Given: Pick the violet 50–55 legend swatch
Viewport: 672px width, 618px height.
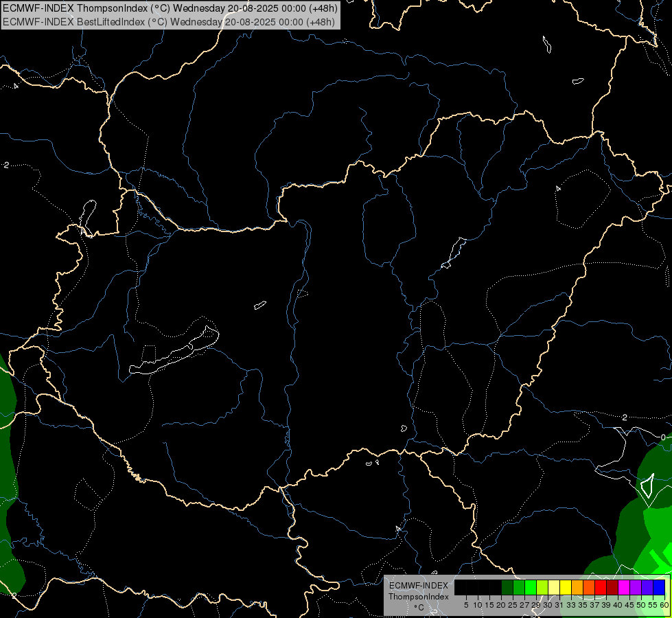Looking at the screenshot, I should click(x=647, y=588).
